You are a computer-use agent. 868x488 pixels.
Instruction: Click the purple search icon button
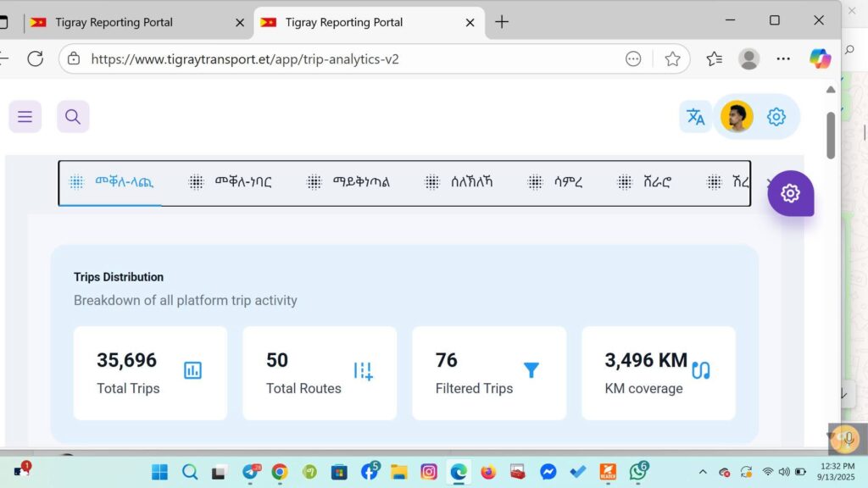coord(73,117)
